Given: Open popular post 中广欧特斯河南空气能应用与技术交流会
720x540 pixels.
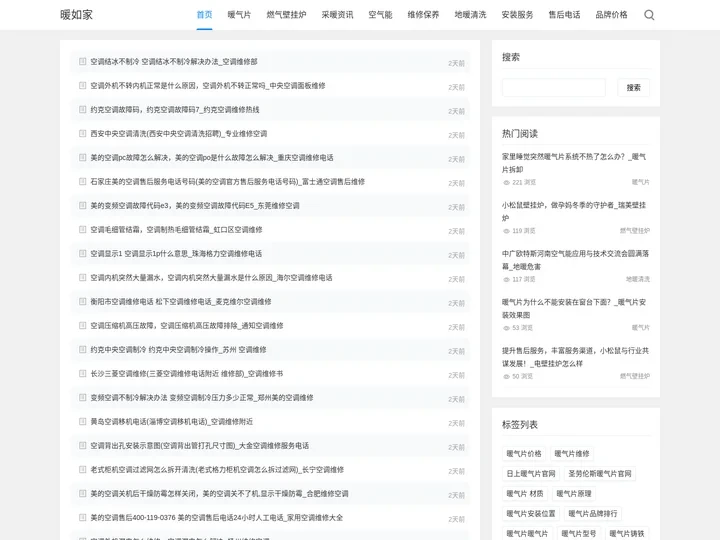Looking at the screenshot, I should click(575, 260).
